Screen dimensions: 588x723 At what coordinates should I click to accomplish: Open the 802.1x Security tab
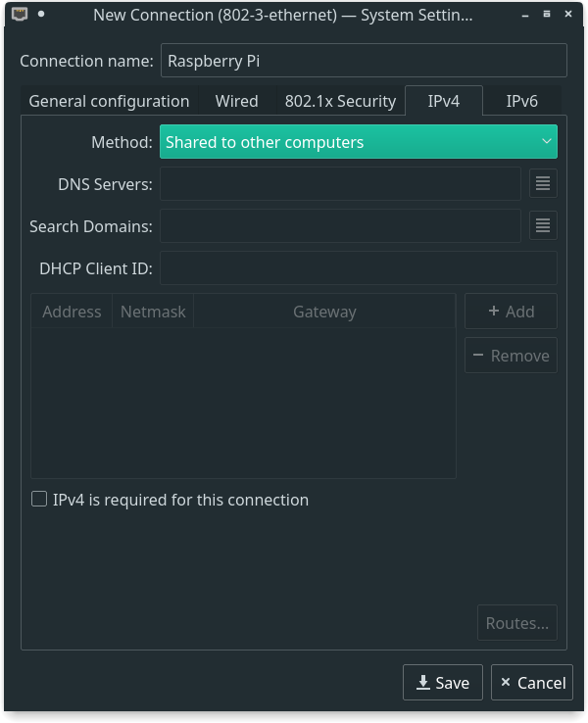point(340,101)
